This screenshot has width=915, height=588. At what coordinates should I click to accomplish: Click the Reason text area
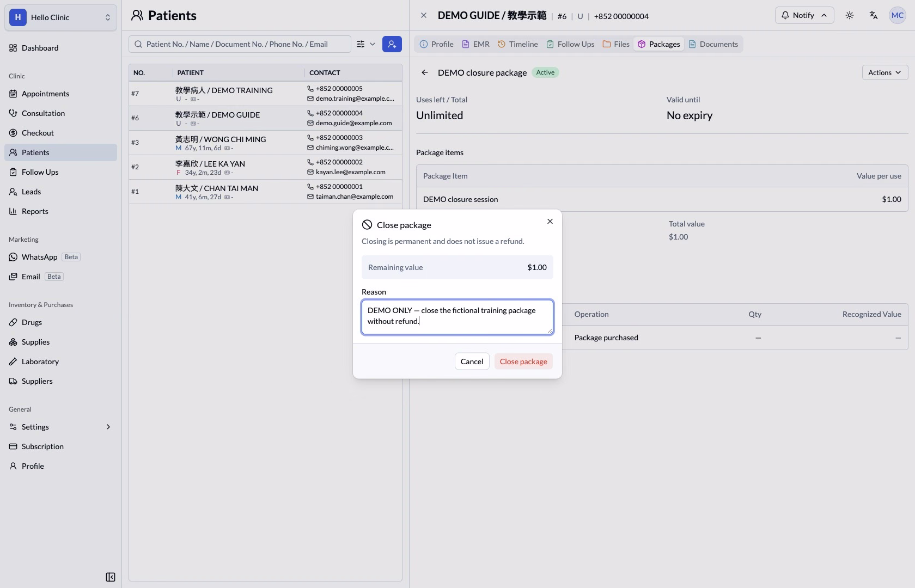pos(457,317)
